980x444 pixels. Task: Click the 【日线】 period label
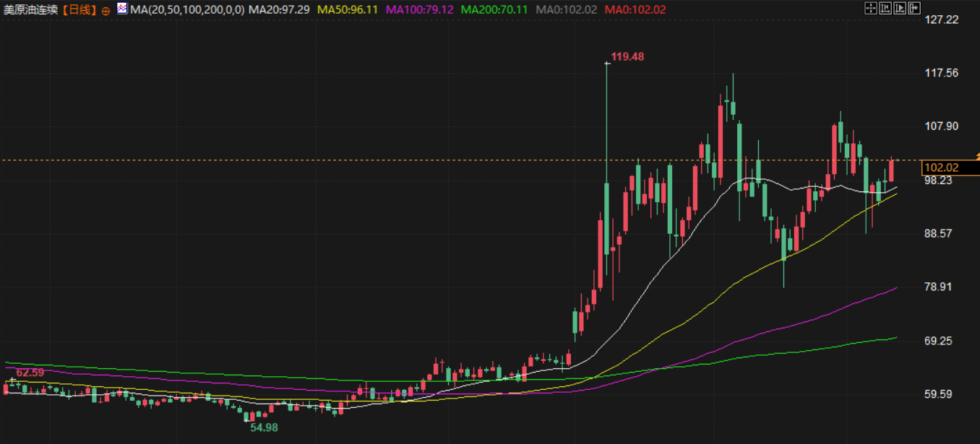click(78, 10)
